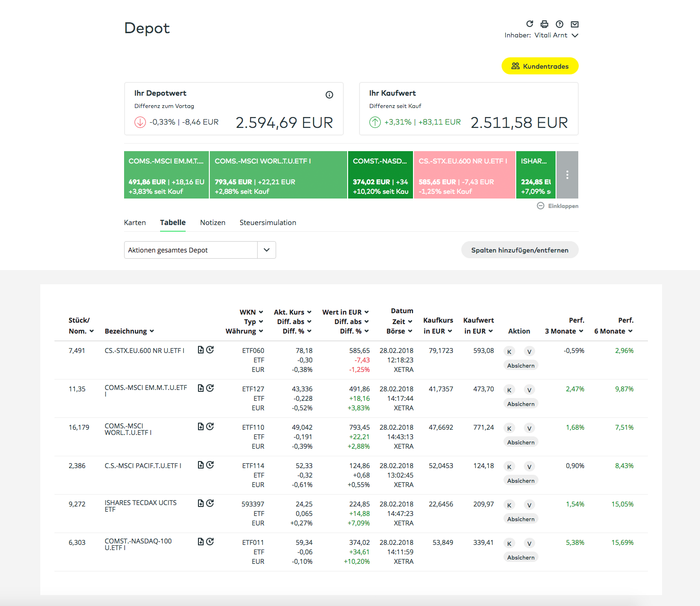Select the pink CS.-STX.EU.600 tile

pos(465,175)
